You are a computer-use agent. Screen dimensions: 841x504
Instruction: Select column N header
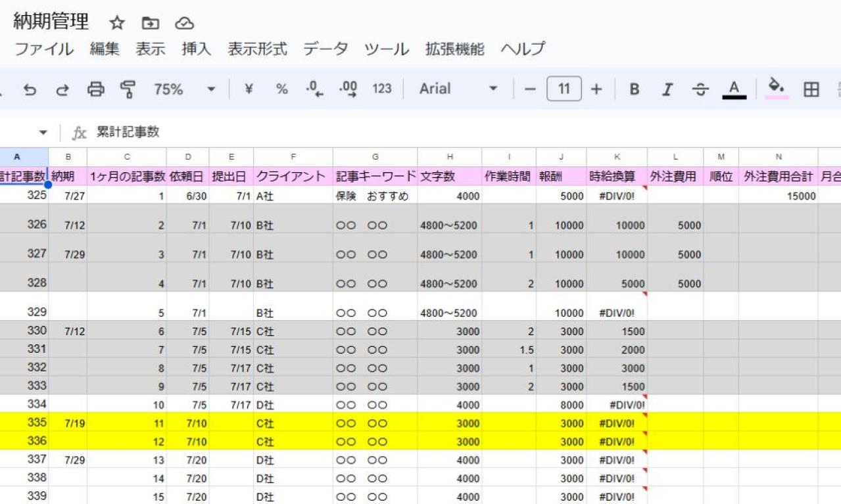click(779, 157)
